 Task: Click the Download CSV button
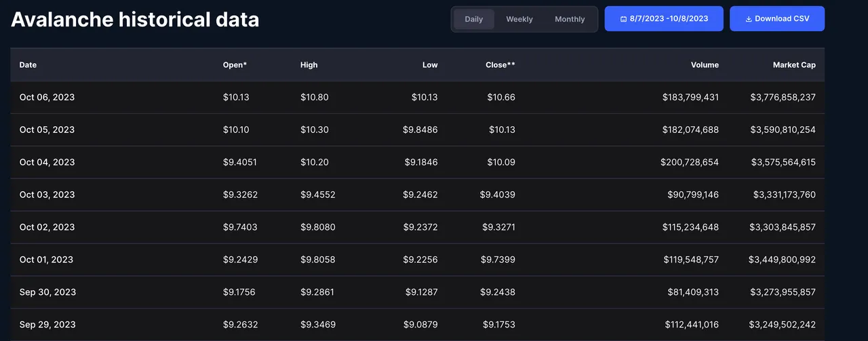click(777, 19)
